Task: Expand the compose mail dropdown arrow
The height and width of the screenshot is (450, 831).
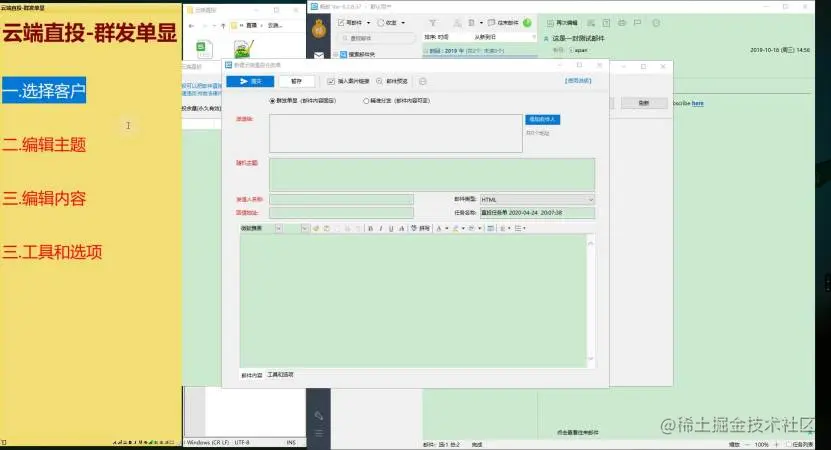Action: [369, 23]
